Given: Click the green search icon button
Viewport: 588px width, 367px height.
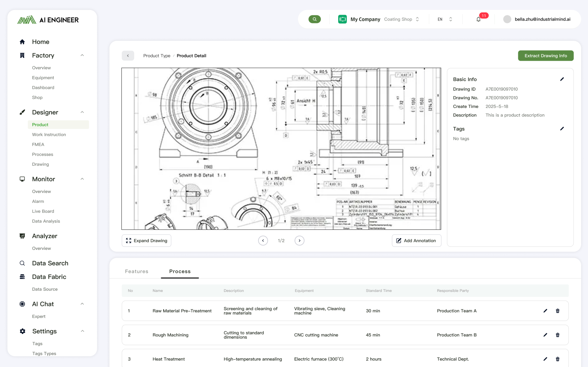Looking at the screenshot, I should coord(315,19).
